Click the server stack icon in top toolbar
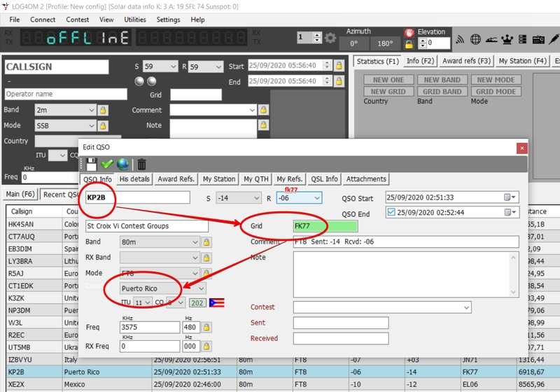This screenshot has width=560, height=392. click(522, 39)
